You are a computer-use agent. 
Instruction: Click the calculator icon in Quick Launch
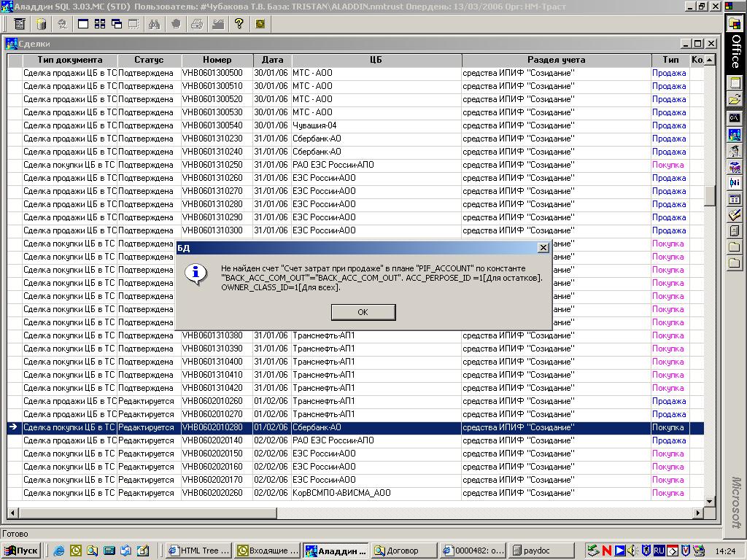(109, 551)
